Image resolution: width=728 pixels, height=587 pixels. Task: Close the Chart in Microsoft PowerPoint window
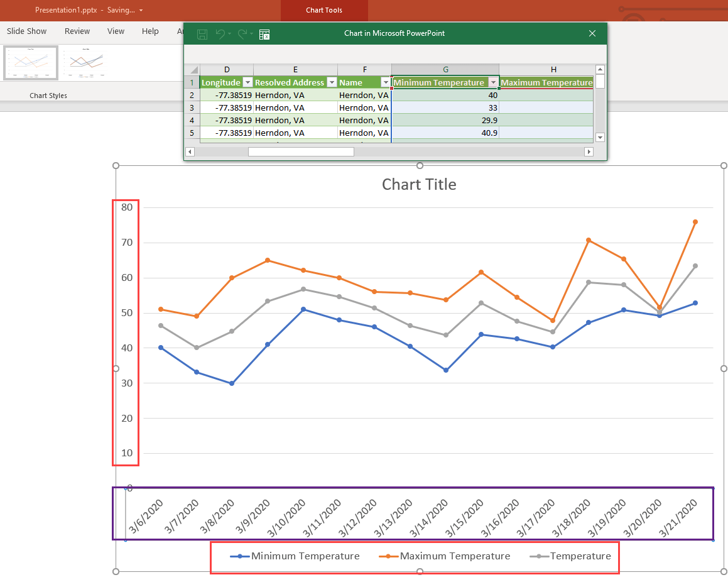pos(592,34)
